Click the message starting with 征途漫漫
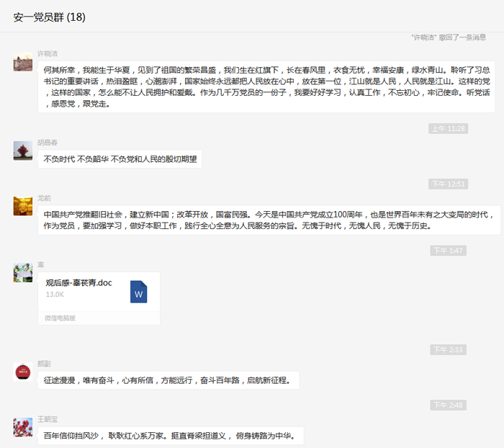This screenshot has height=448, width=504. [x=168, y=380]
